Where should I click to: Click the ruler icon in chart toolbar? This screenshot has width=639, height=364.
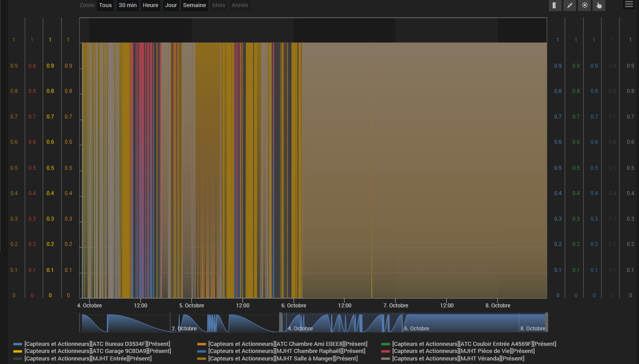coord(555,5)
